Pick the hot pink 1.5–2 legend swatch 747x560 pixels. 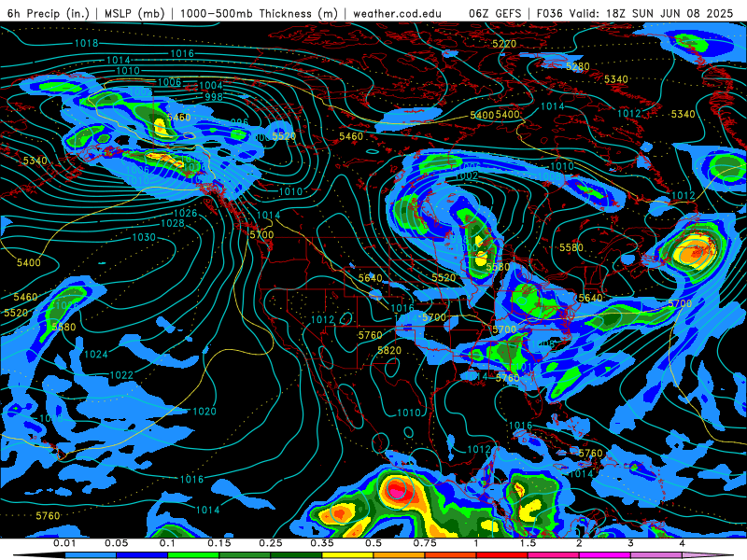554,555
